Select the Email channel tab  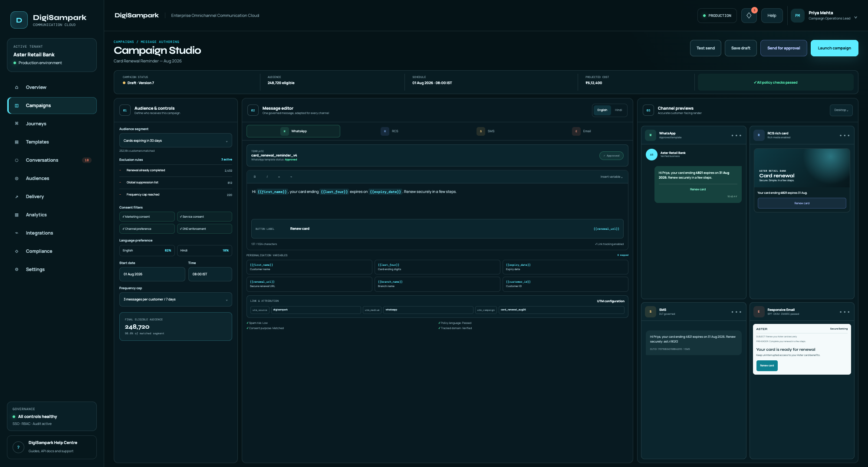[581, 131]
